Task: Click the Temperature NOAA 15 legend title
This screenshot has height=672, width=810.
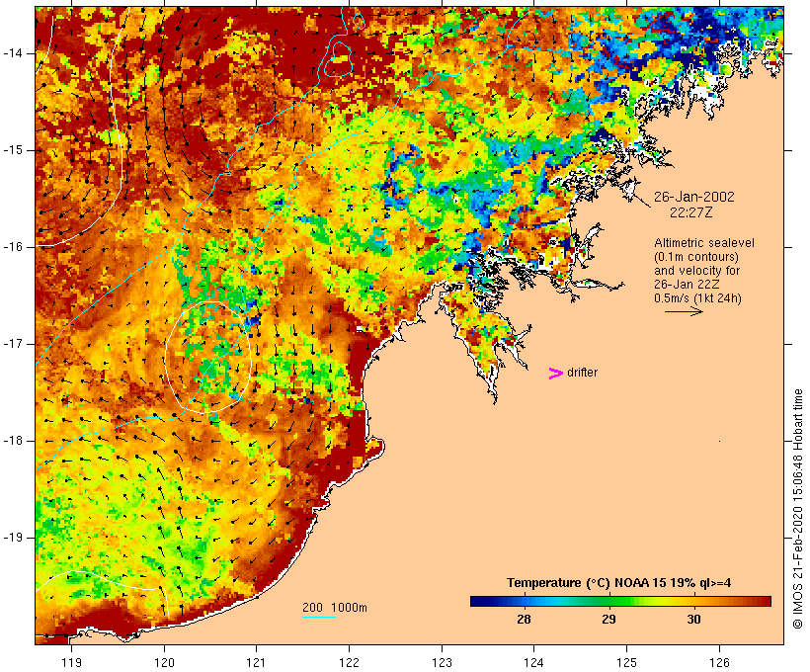Action: pyautogui.click(x=619, y=583)
